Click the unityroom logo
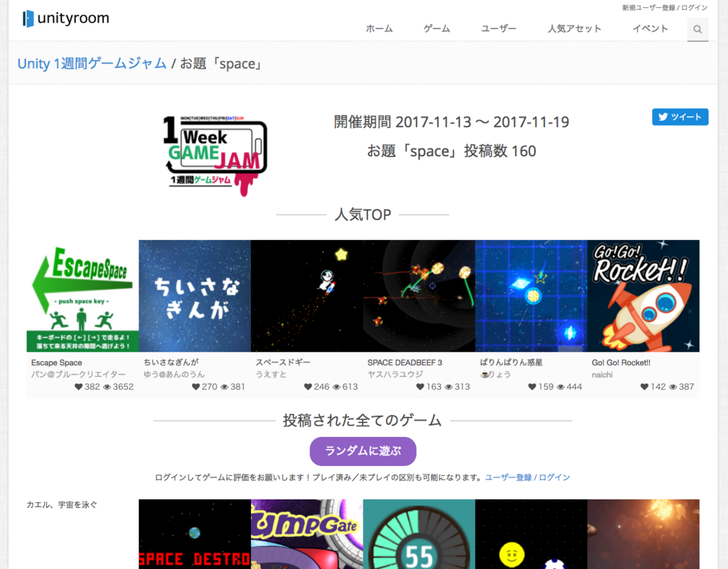This screenshot has width=728, height=569. coord(65,18)
